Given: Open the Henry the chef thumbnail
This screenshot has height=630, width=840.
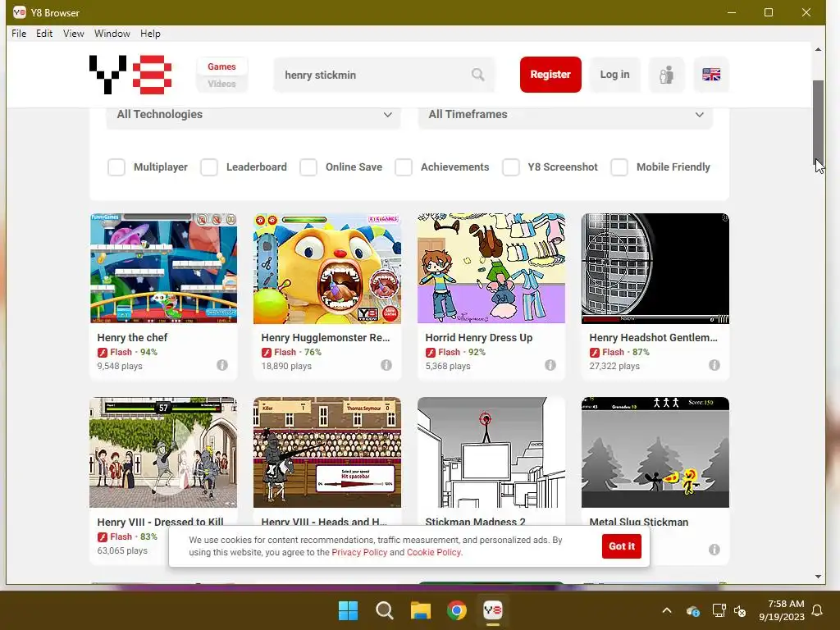Looking at the screenshot, I should coord(163,268).
